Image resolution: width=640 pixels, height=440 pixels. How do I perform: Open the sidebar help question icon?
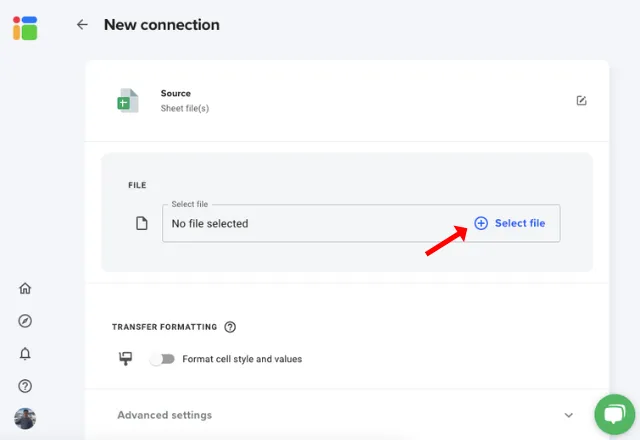coord(25,386)
